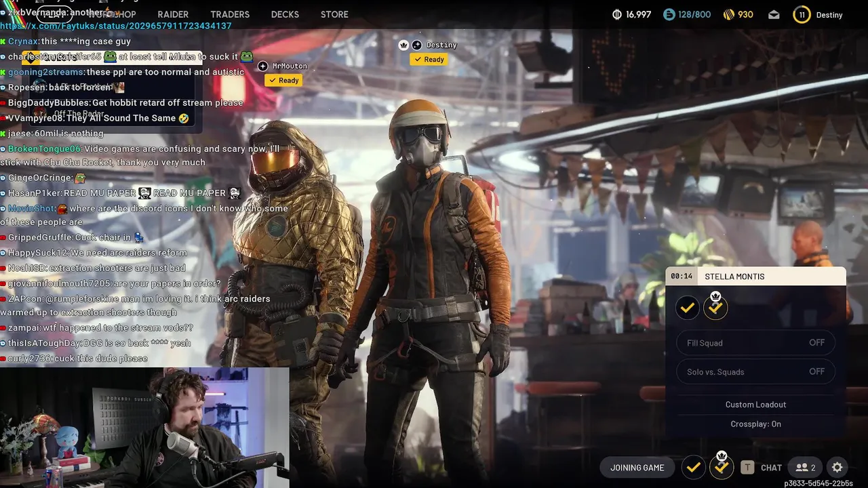Image resolution: width=868 pixels, height=488 pixels.
Task: Open the STORE tab
Action: (334, 14)
